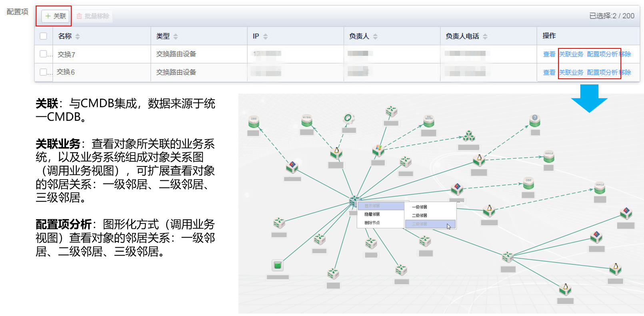This screenshot has height=316, width=644.
Task: Select the SQL Server database node
Action: pyautogui.click(x=428, y=121)
